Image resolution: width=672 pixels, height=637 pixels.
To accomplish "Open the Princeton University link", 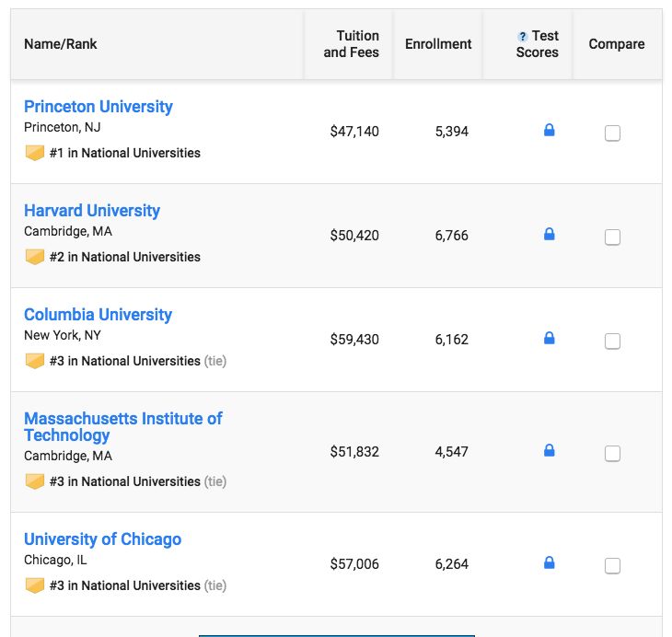I will pyautogui.click(x=98, y=107).
